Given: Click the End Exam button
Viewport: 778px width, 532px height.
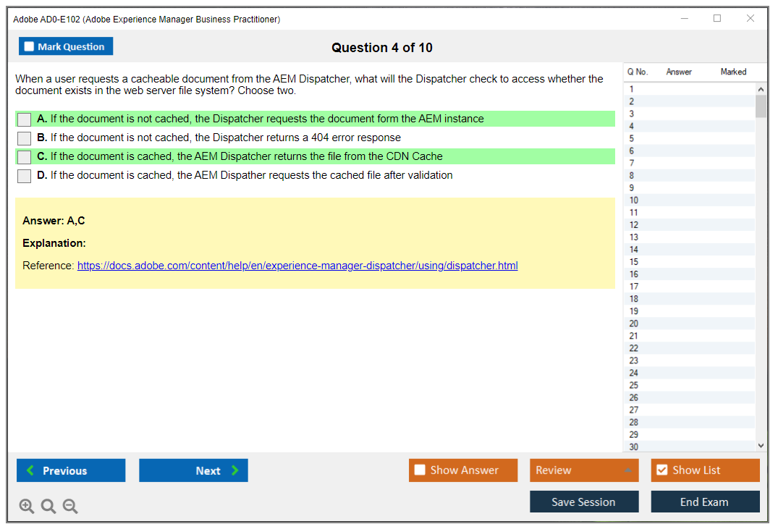Looking at the screenshot, I should (705, 502).
